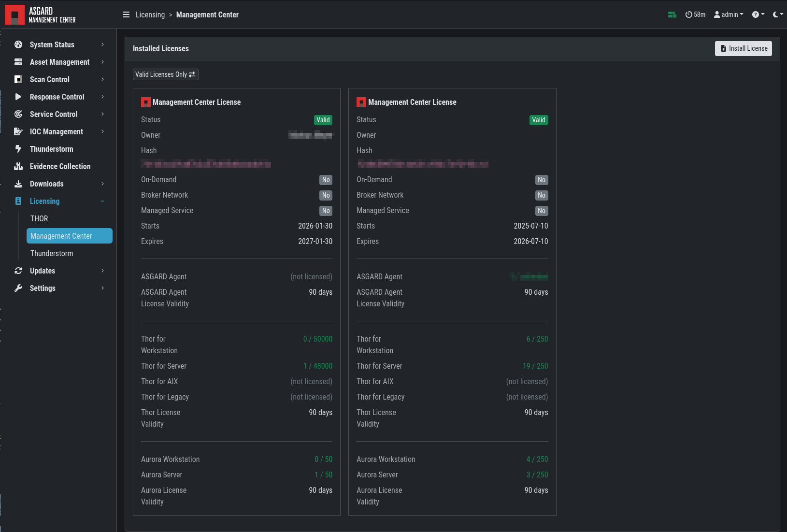Click the expiry date 2027-01-30
787x532 pixels.
[315, 241]
